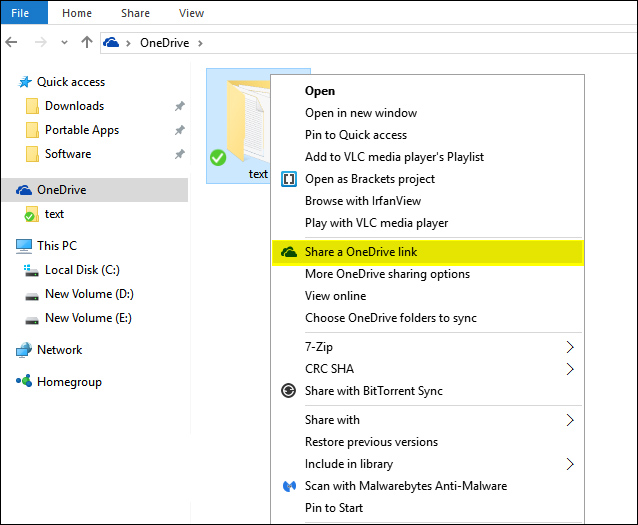
Task: Open Network in navigation pane
Action: click(59, 350)
